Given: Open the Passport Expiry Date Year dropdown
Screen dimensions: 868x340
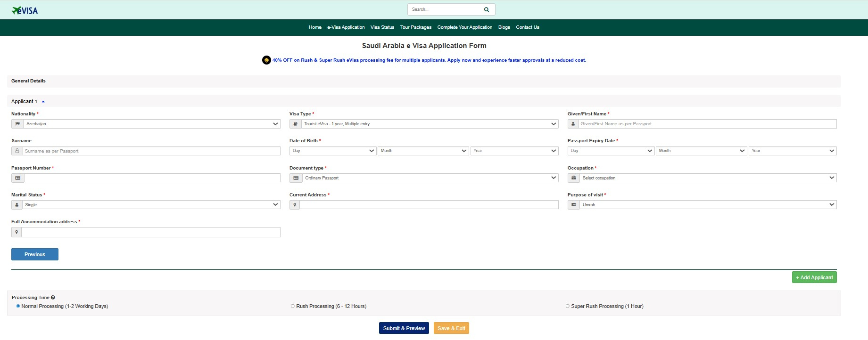Looking at the screenshot, I should pyautogui.click(x=793, y=151).
